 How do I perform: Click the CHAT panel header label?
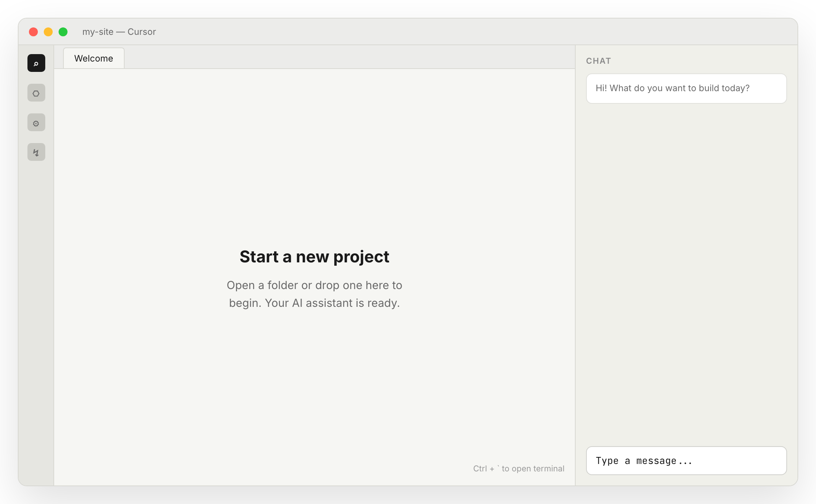click(x=598, y=61)
